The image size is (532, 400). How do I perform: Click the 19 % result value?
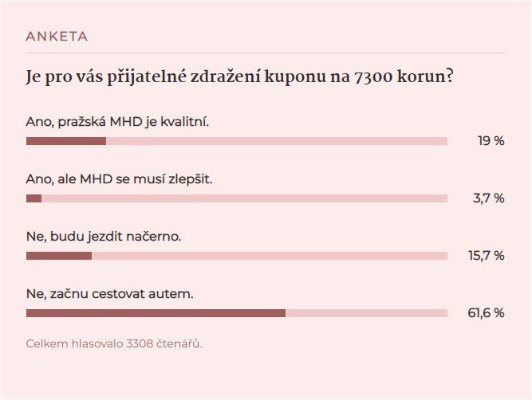click(x=491, y=141)
